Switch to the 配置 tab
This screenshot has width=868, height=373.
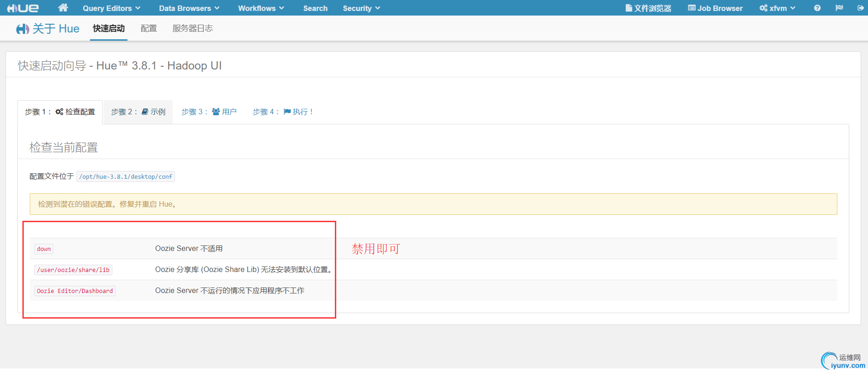[148, 28]
